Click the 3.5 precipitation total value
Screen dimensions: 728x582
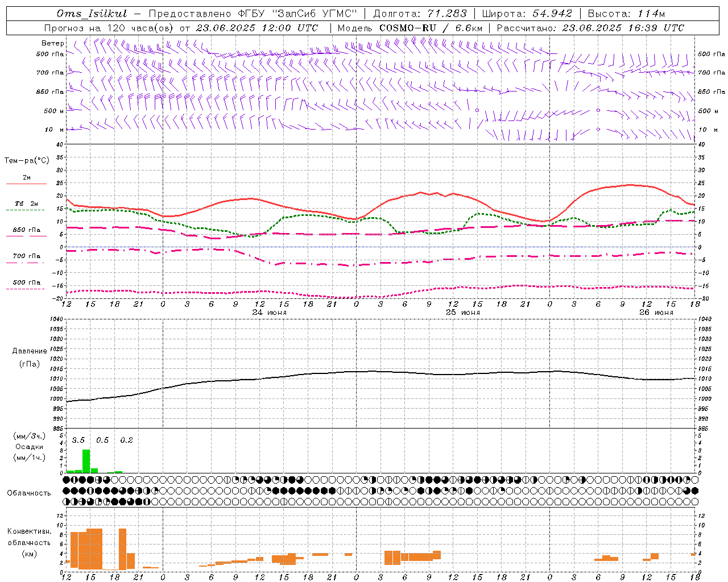click(78, 440)
